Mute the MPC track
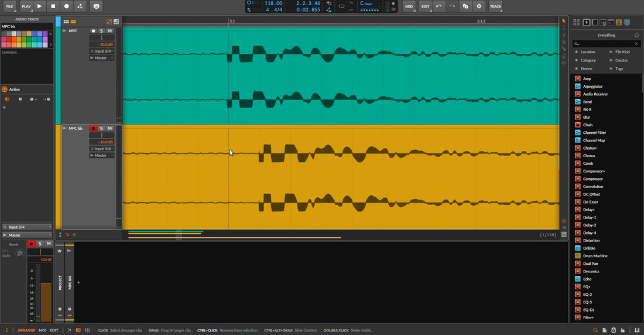 tap(109, 31)
